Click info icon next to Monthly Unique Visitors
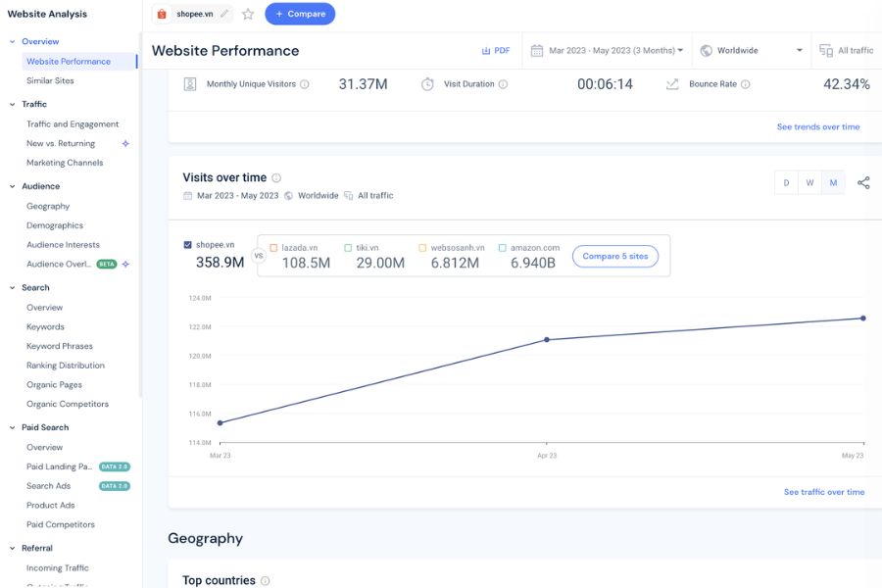This screenshot has height=588, width=882. (x=305, y=84)
